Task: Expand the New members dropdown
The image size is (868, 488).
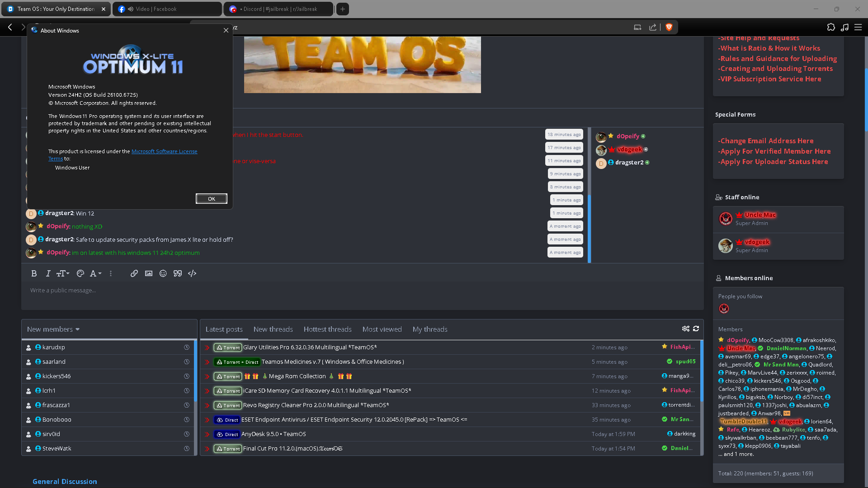Action: (x=53, y=329)
